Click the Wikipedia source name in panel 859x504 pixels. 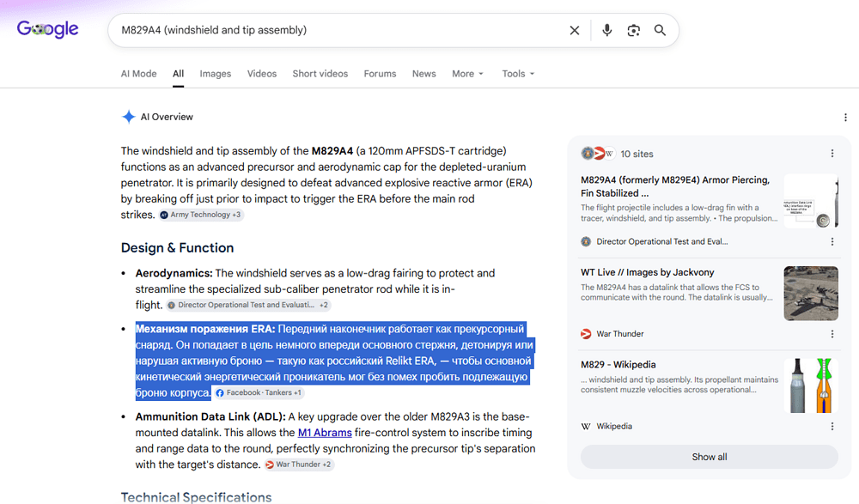pyautogui.click(x=614, y=426)
